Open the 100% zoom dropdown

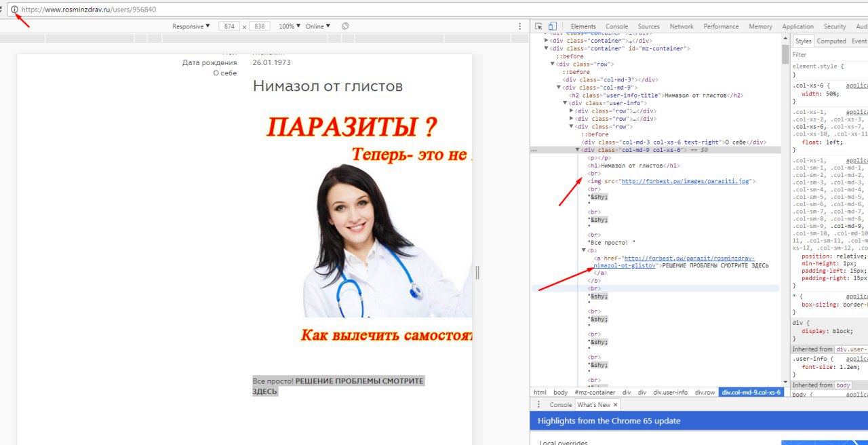[x=289, y=26]
